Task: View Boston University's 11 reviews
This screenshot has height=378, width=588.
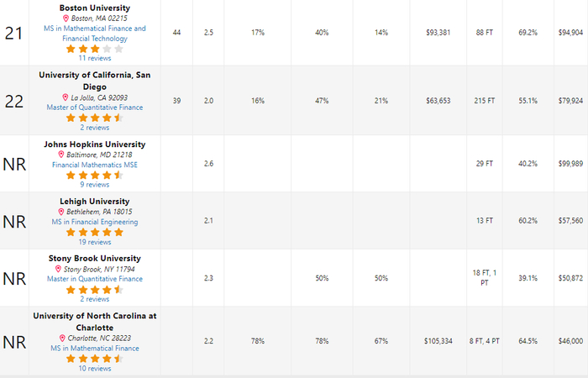Action: click(94, 59)
